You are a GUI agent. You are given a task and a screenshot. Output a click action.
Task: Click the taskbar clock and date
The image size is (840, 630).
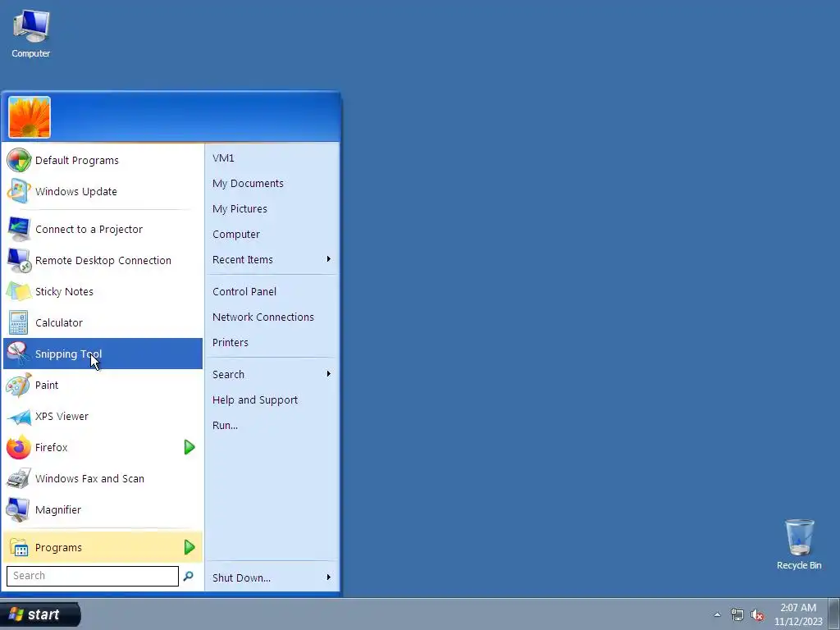[798, 614]
